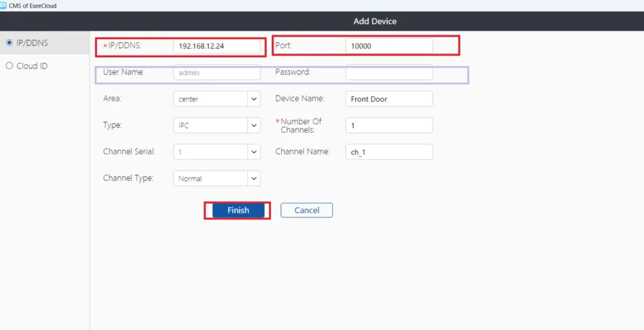Expand the Channel Serial dropdown
This screenshot has width=644, height=330.
click(253, 152)
